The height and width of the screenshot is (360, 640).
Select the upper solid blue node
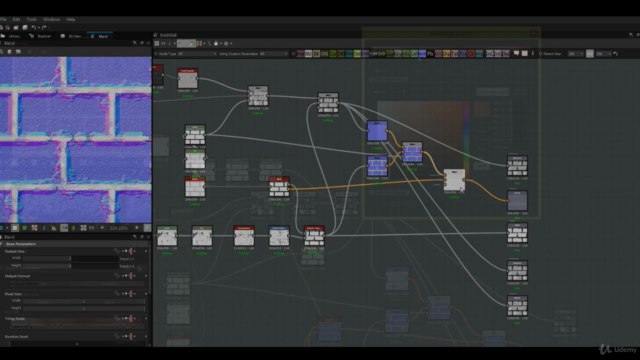(x=377, y=131)
